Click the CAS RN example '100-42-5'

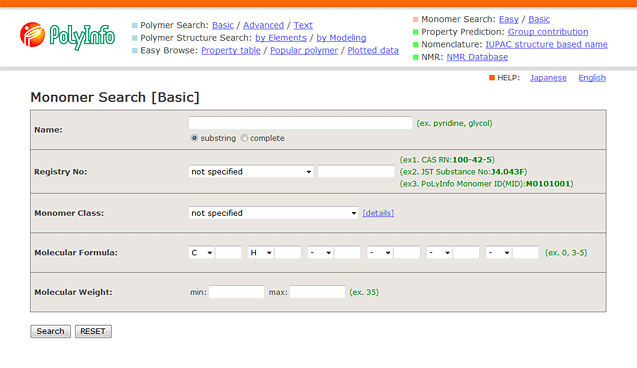pos(472,160)
